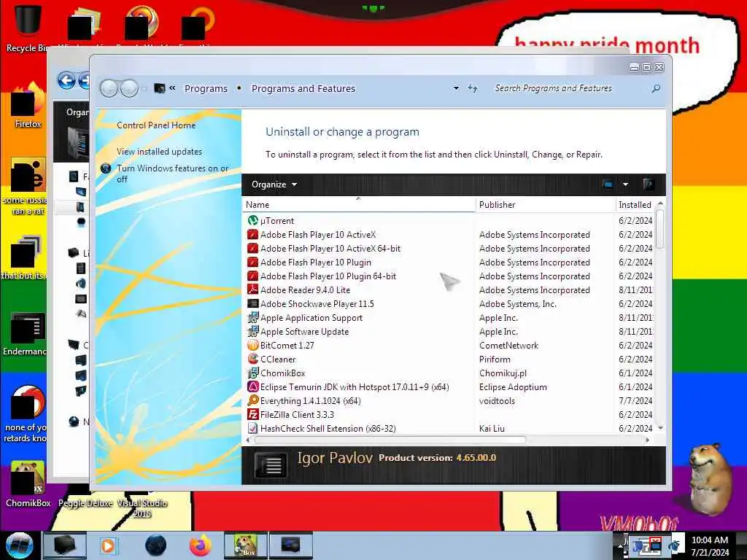Expand the address bar history dropdown
The width and height of the screenshot is (747, 560).
[x=456, y=88]
